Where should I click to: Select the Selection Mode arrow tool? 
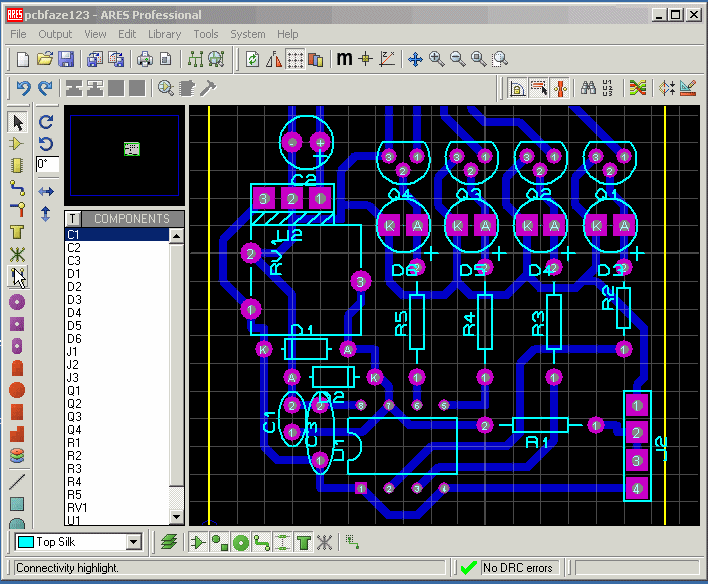point(18,123)
